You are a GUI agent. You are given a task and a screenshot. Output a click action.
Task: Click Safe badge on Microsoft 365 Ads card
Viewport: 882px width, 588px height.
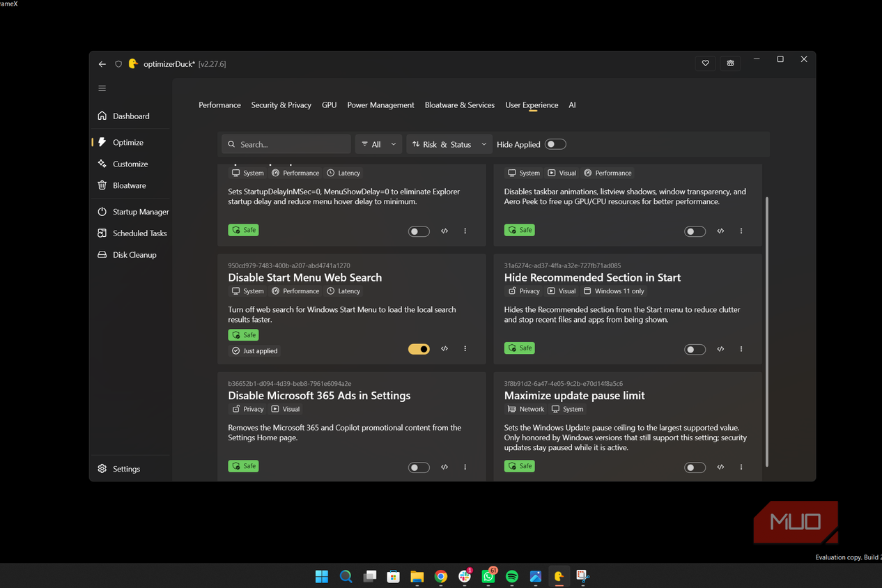point(243,466)
